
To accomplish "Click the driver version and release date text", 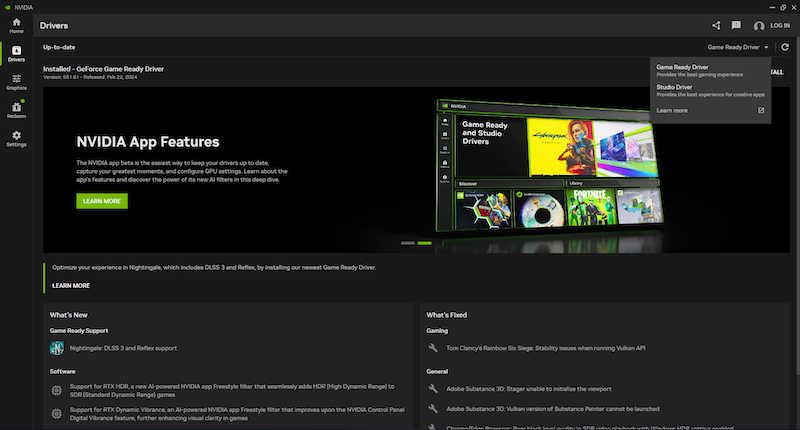I will pyautogui.click(x=90, y=77).
